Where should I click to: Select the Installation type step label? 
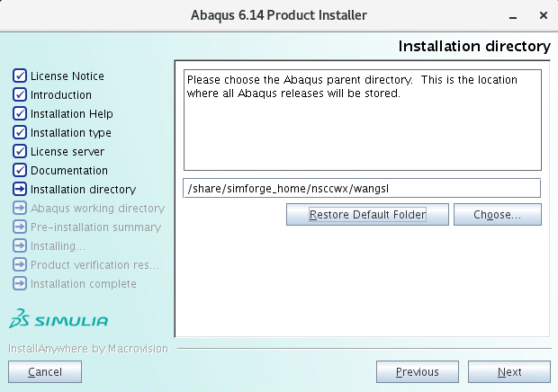click(71, 133)
